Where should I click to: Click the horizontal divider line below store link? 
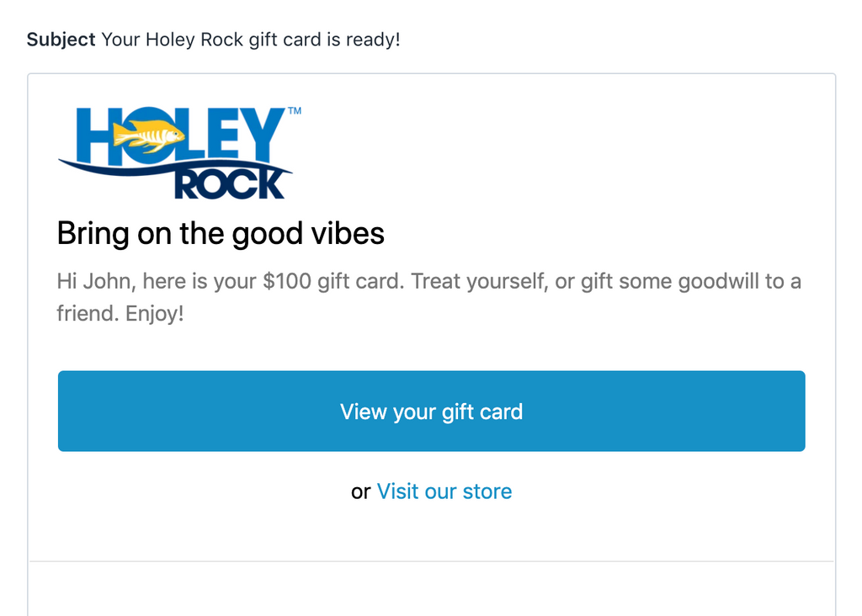pos(432,561)
